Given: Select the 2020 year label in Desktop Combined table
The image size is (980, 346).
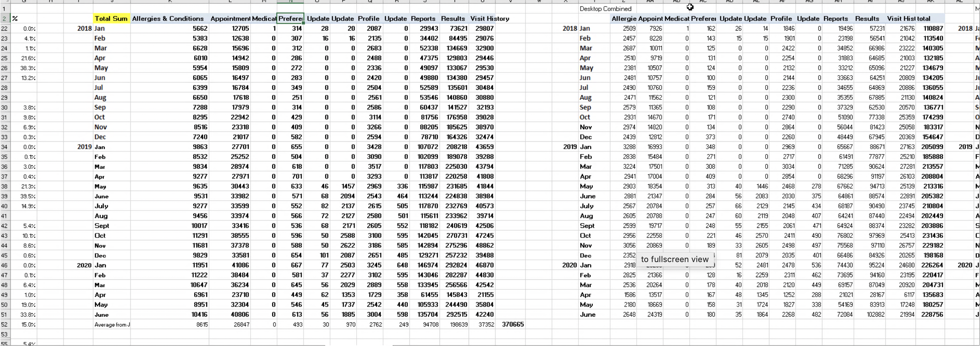Looking at the screenshot, I should pos(569,265).
